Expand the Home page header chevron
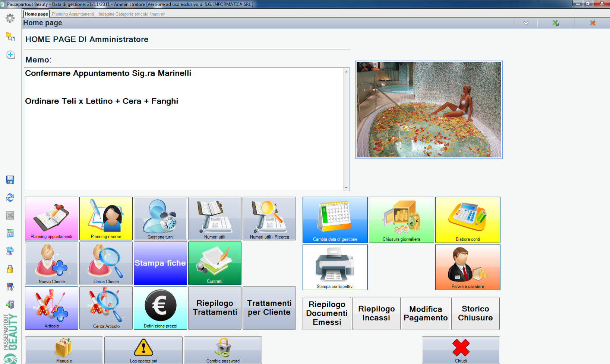Viewport: 610px width, 364px height. pos(525,23)
